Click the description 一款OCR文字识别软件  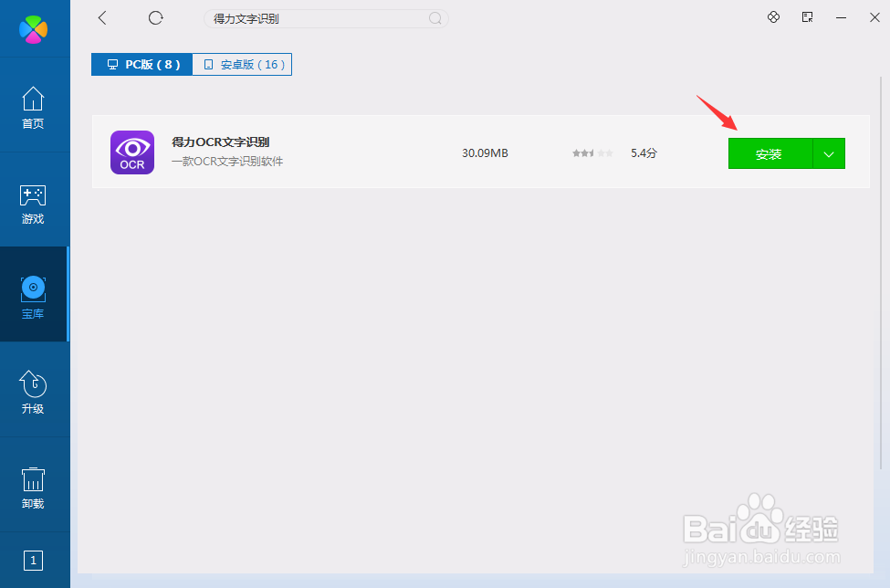pos(227,162)
